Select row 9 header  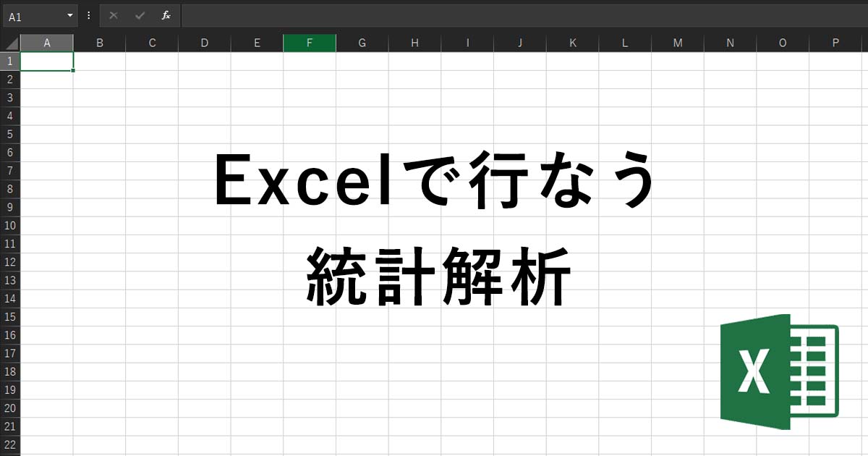[x=10, y=208]
